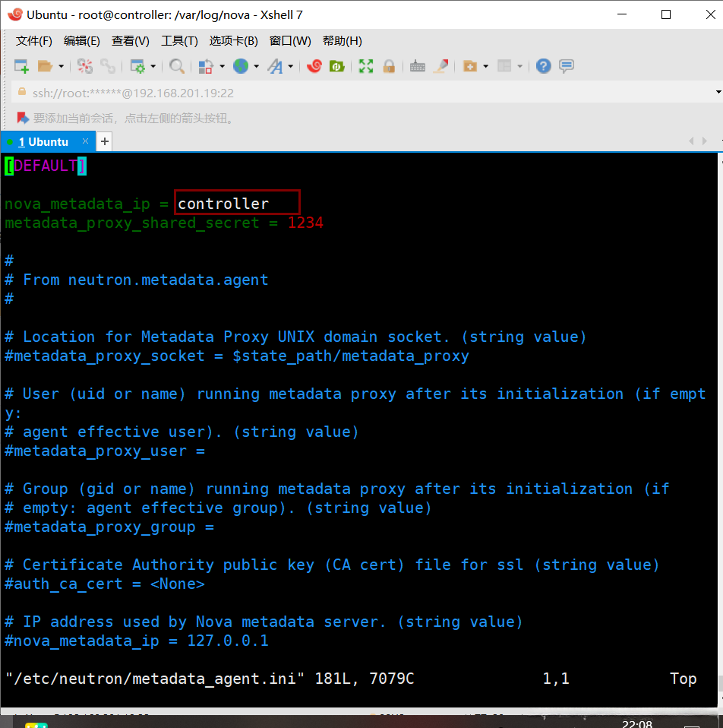This screenshot has height=728, width=723.
Task: Open the 帮助(H) menu
Action: pyautogui.click(x=343, y=41)
